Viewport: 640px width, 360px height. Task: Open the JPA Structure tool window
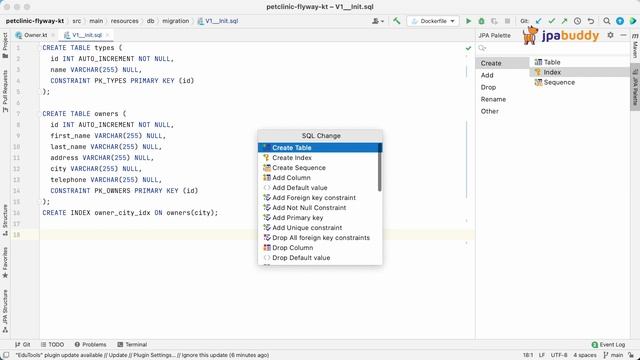click(5, 311)
